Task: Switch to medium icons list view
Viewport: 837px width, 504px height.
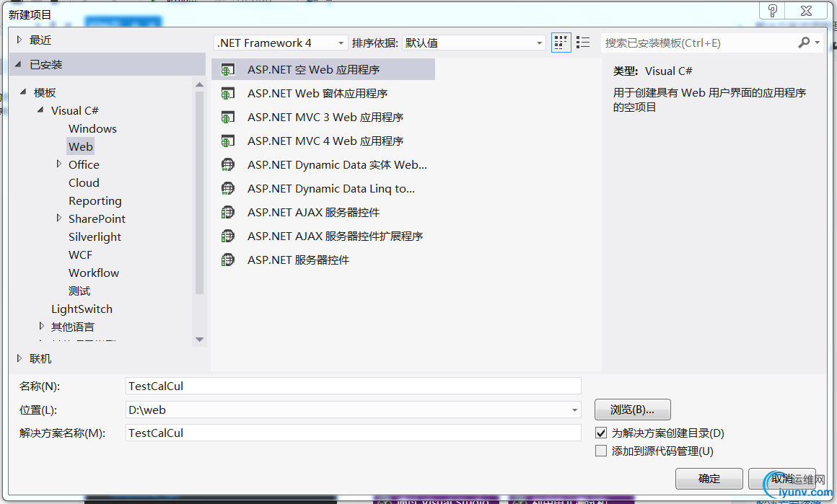Action: click(x=583, y=43)
